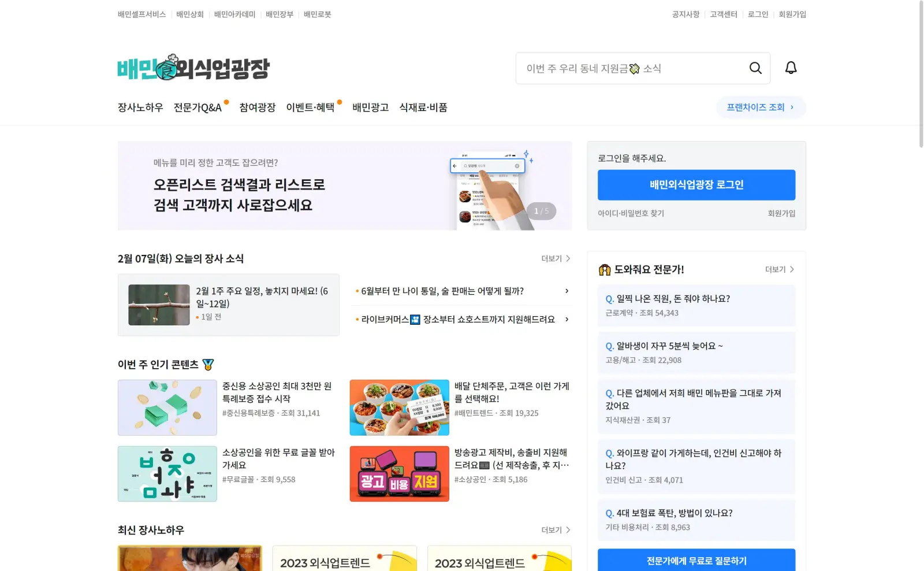Click 로그인 in top bar
Viewport: 924px width, 571px height.
[758, 14]
